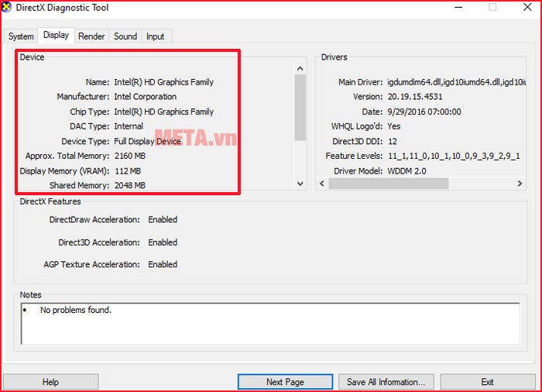The image size is (542, 392).
Task: Click the Next Page button
Action: [285, 382]
